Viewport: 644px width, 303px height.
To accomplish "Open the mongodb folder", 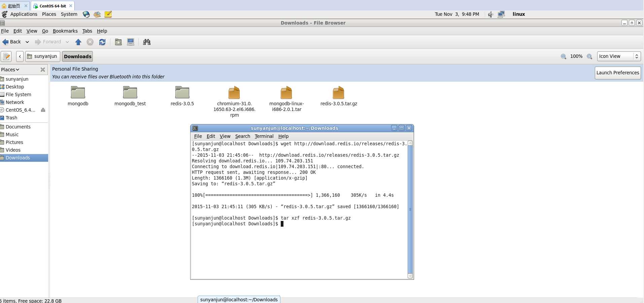I will tap(78, 96).
